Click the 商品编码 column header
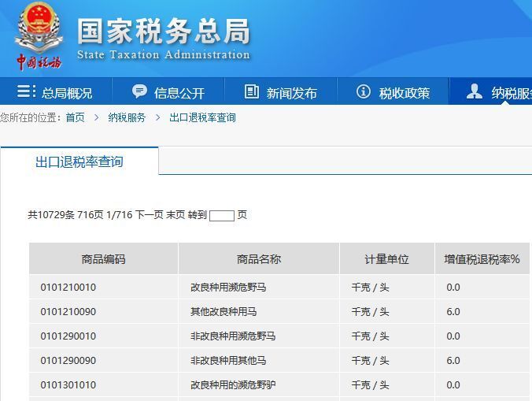The width and height of the screenshot is (532, 401). coord(103,259)
